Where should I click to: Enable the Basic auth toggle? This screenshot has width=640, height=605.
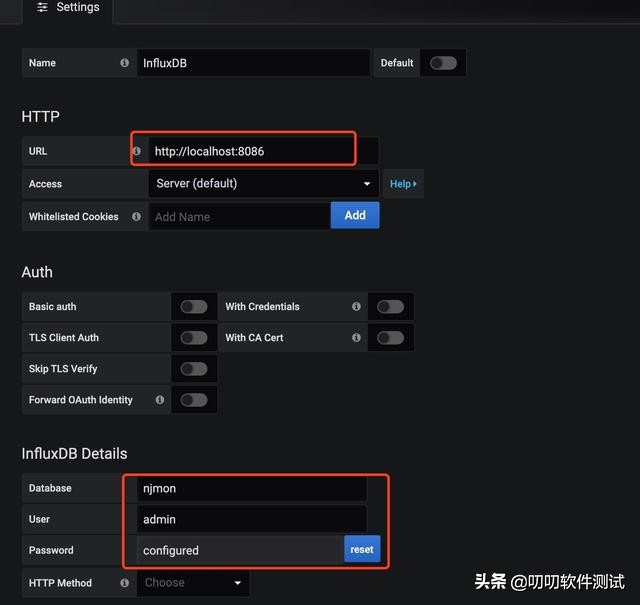(194, 307)
